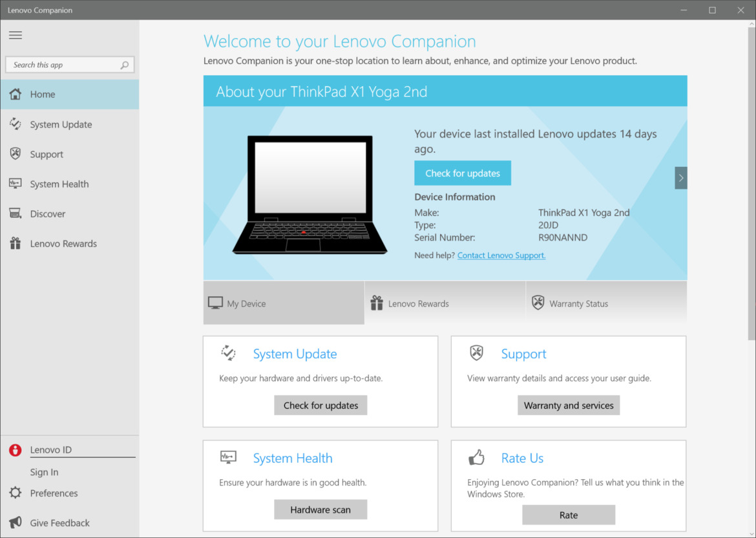Click the System Health card monitor icon
The image size is (756, 538).
click(228, 457)
